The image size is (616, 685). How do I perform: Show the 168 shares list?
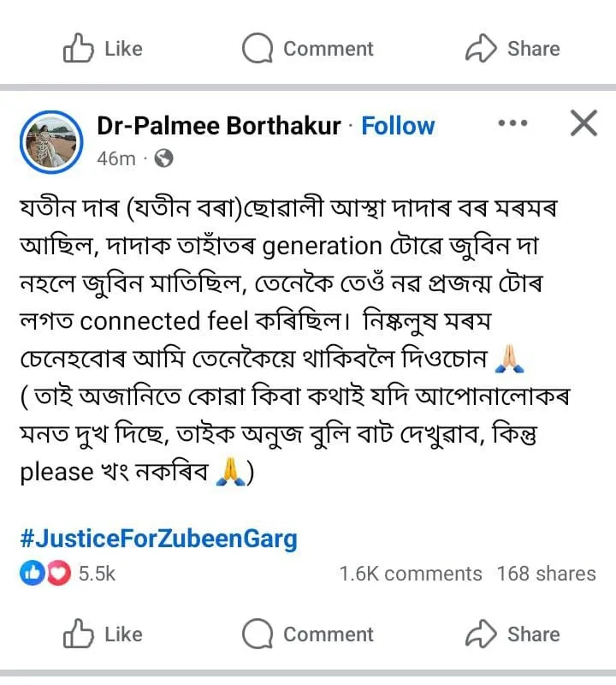[546, 574]
